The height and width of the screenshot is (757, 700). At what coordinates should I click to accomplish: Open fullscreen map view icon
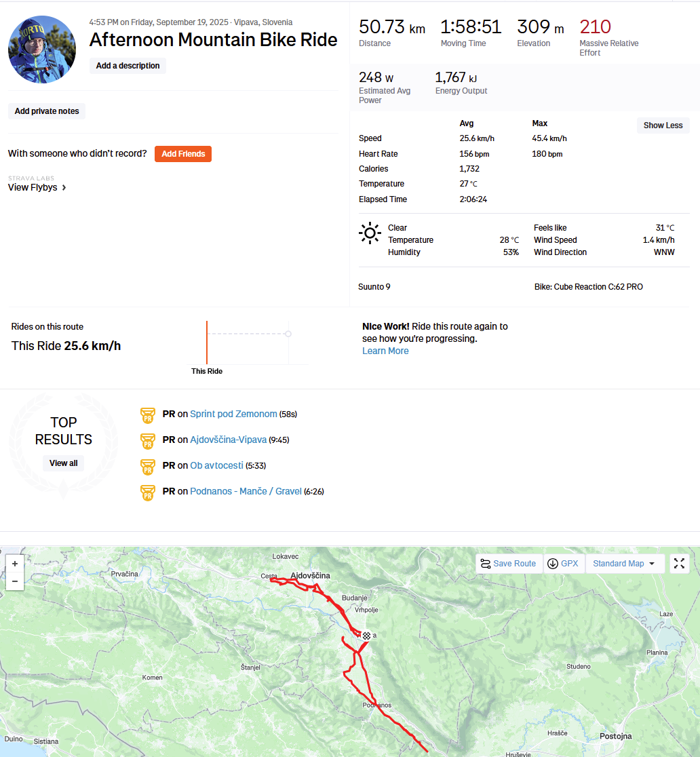coord(679,564)
